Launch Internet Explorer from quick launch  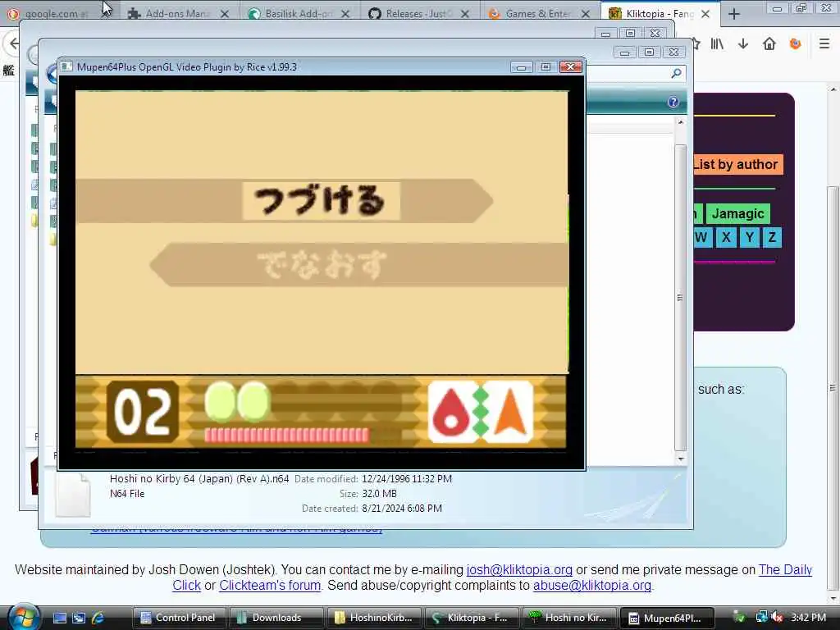(98, 618)
